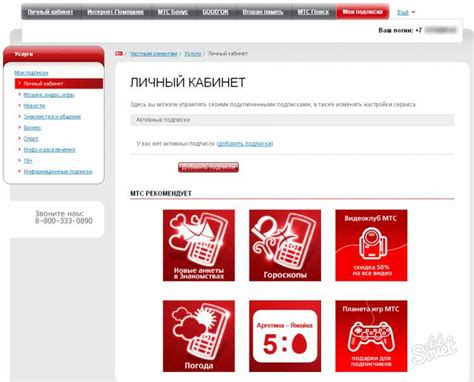Open Информационные подписки sidebar link
The height and width of the screenshot is (382, 474).
pyautogui.click(x=58, y=172)
